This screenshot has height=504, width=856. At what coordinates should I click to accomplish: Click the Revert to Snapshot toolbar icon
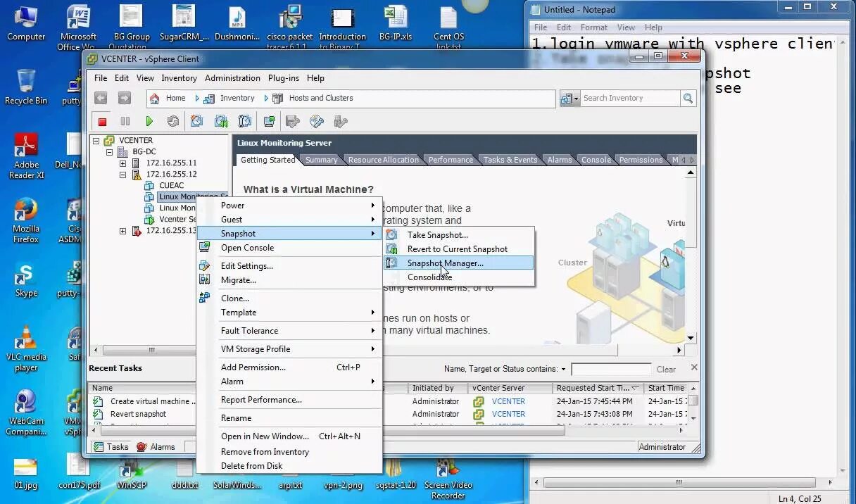click(221, 122)
